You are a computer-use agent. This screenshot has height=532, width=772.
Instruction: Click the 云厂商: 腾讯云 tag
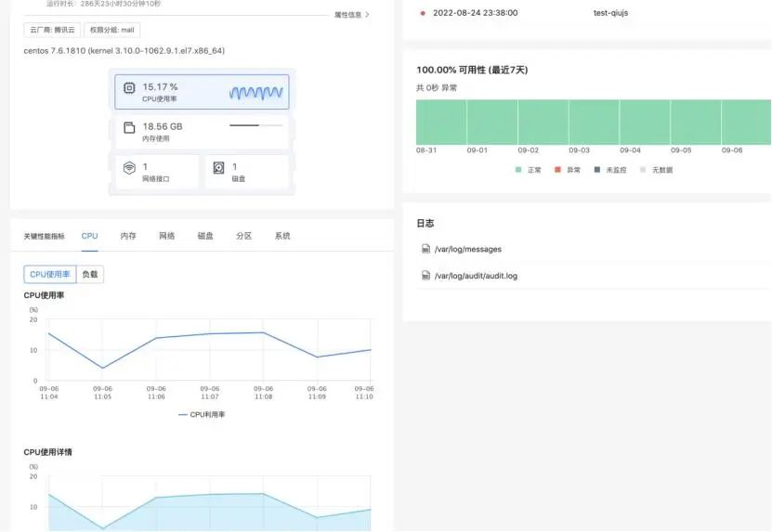(x=52, y=30)
